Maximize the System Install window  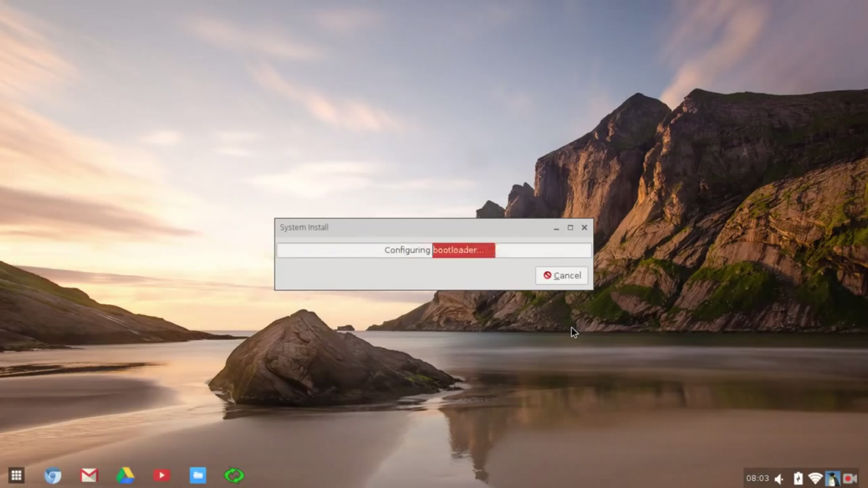[x=570, y=227]
